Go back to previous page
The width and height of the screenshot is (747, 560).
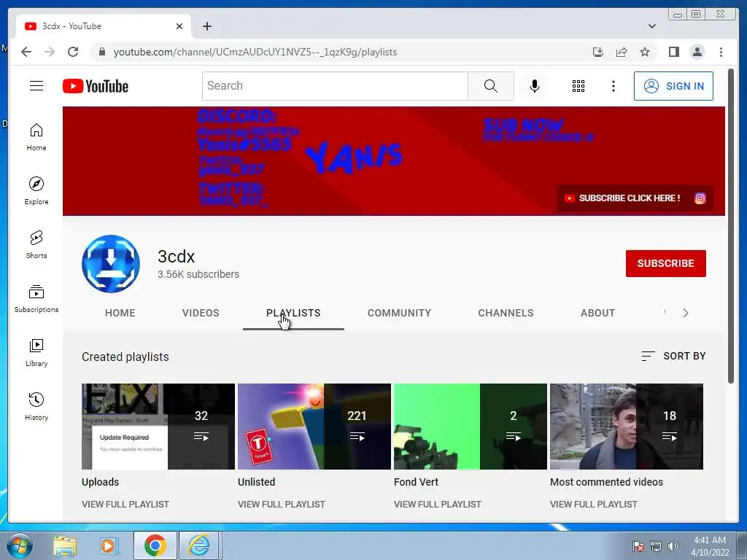coord(26,52)
